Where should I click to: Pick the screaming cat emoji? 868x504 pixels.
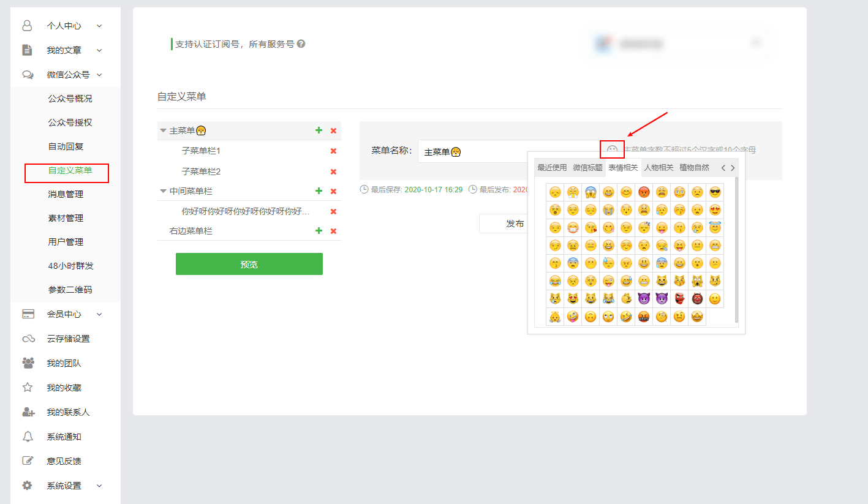[697, 280]
